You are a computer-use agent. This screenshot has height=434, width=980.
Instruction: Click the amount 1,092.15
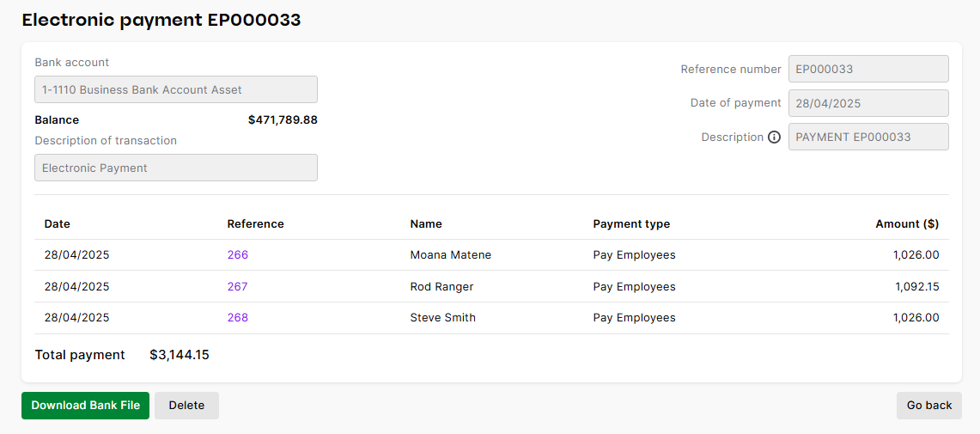point(917,286)
